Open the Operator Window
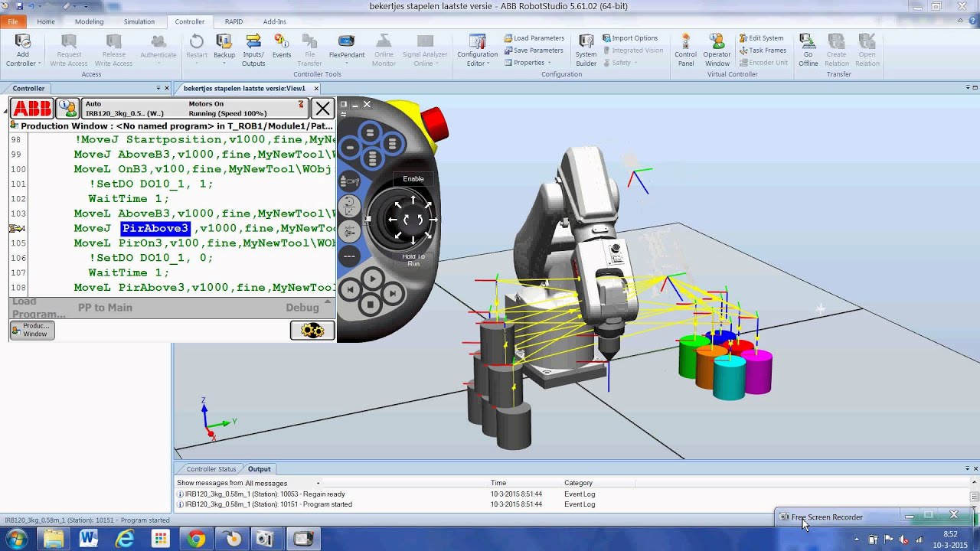 pos(717,51)
